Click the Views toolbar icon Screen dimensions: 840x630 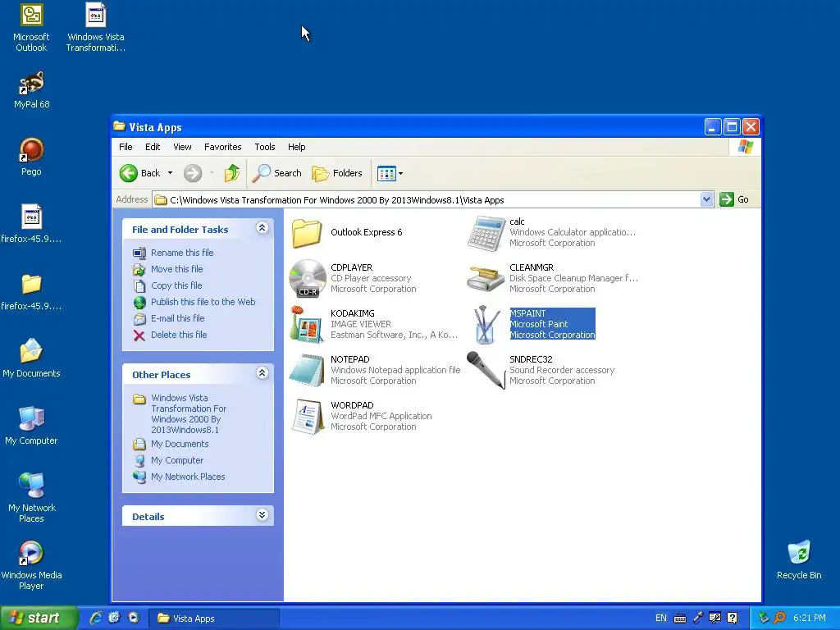386,173
